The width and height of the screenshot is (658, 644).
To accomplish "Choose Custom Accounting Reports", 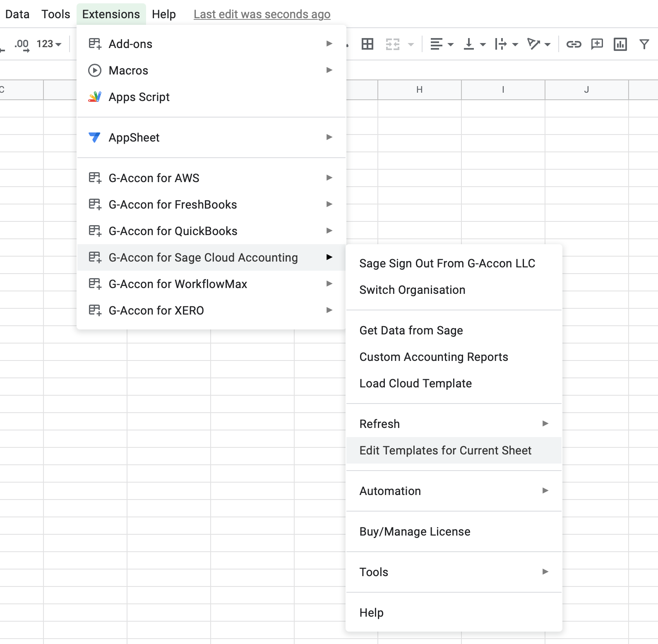I will [x=454, y=357].
